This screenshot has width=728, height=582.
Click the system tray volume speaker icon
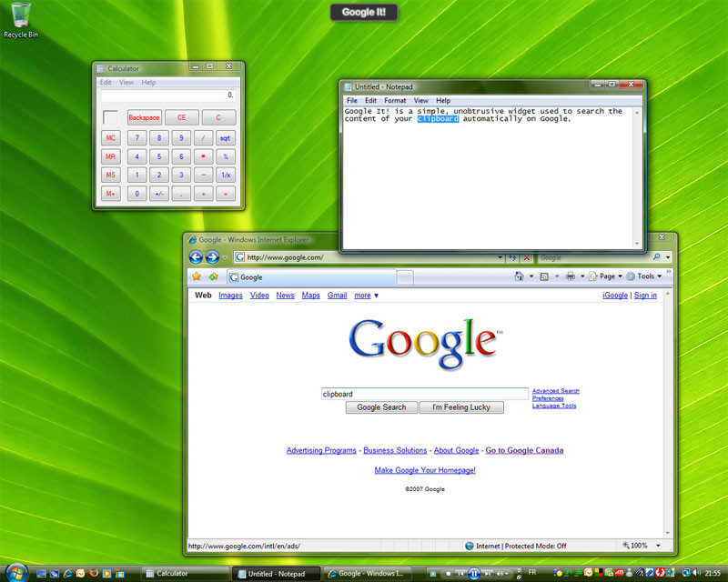[696, 573]
